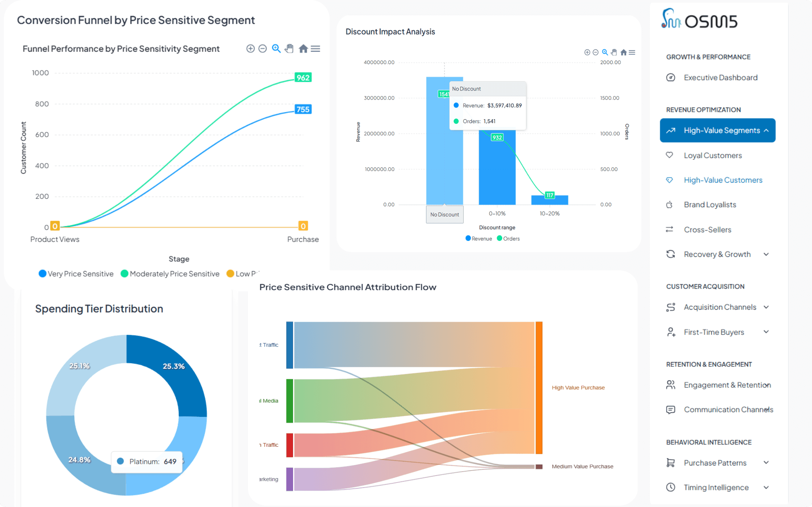Screen dimensions: 812x507
Task: Activate pan hand tool on Funnel chart
Action: coord(289,49)
